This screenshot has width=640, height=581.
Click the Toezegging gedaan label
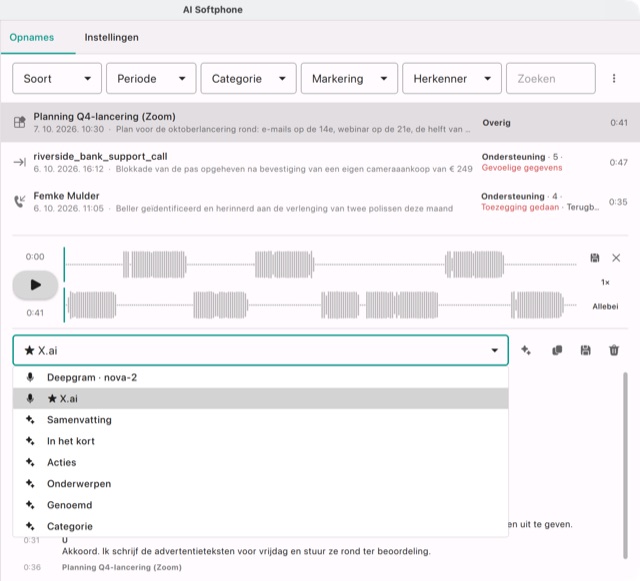520,207
